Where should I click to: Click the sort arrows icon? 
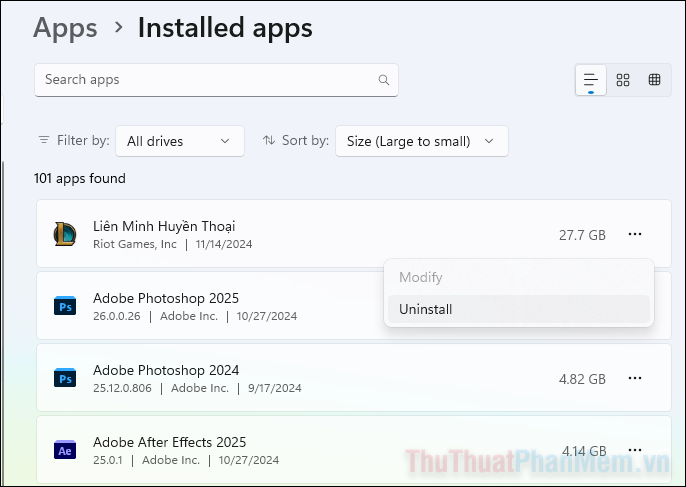tap(269, 140)
